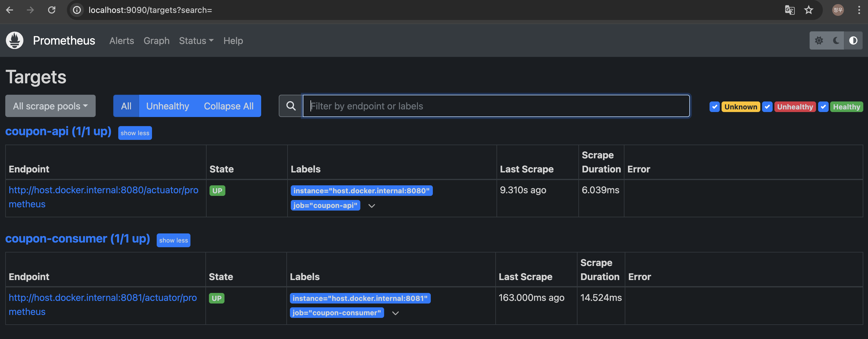Click the magnifier search icon
Screen dimensions: 868x339
point(291,106)
